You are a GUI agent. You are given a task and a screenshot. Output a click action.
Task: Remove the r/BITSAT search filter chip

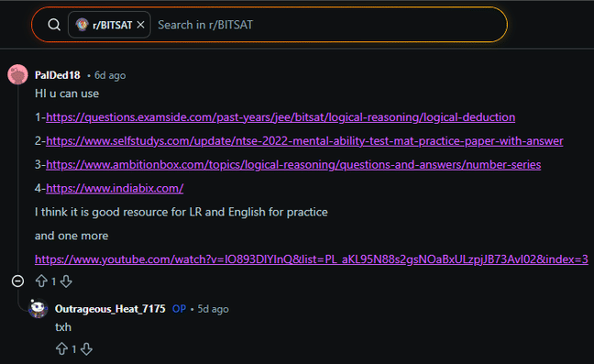[x=140, y=25]
